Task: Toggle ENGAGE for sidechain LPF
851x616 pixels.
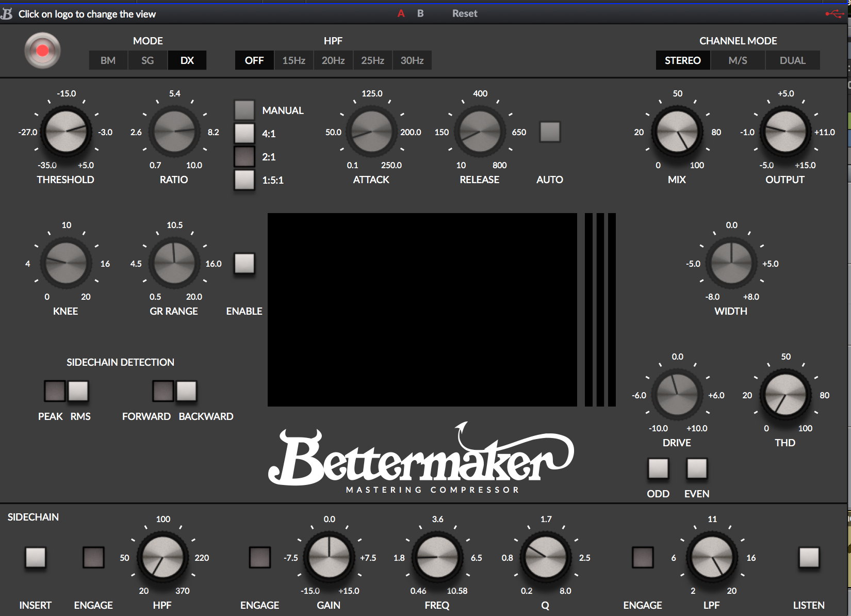Action: pos(643,557)
